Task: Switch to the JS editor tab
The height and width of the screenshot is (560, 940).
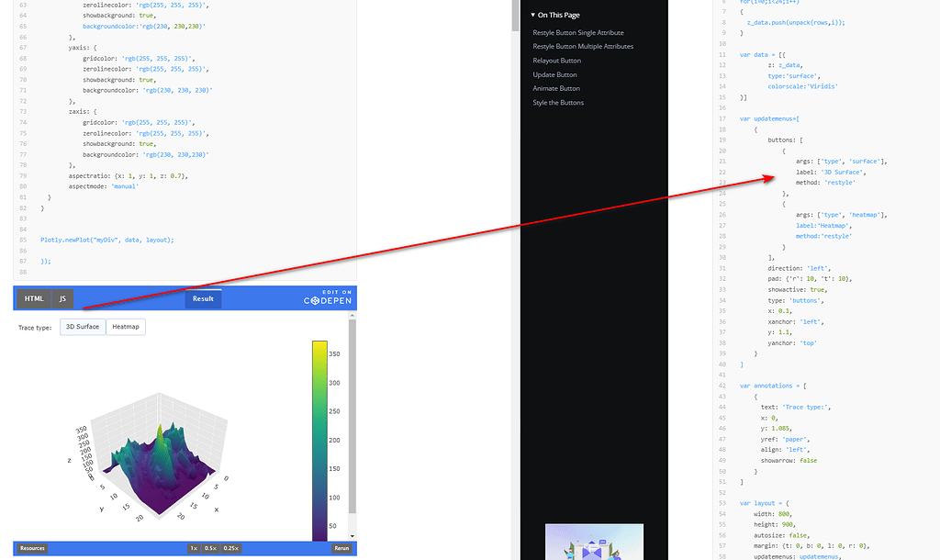Action: pyautogui.click(x=62, y=297)
